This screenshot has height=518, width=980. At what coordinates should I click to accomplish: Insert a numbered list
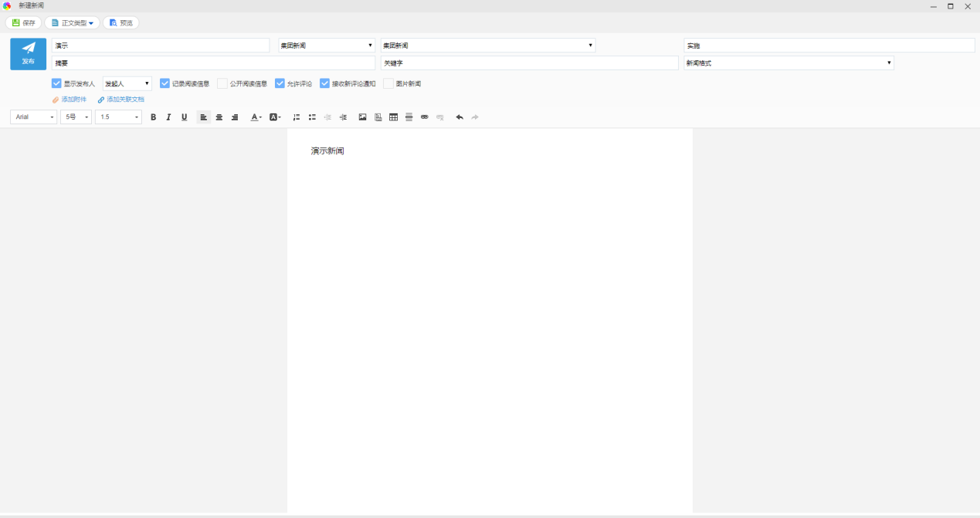pyautogui.click(x=297, y=117)
